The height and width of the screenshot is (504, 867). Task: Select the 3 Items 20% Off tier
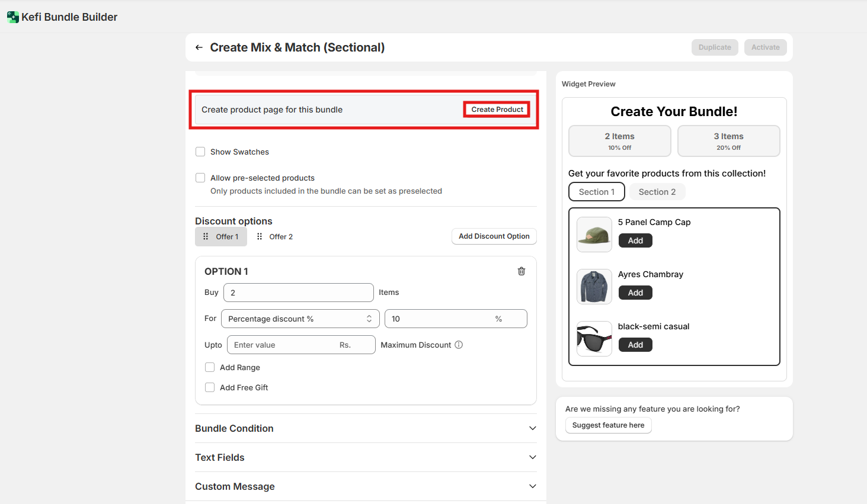tap(728, 141)
